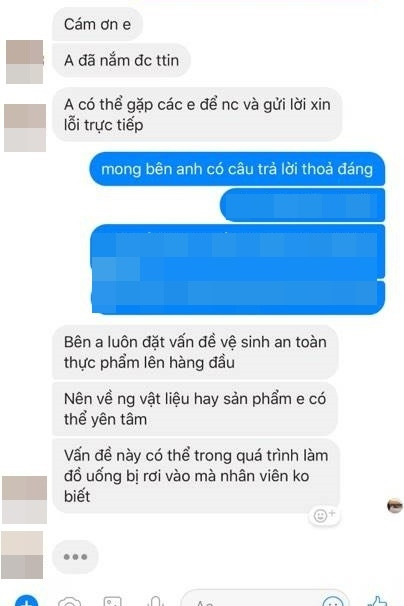
Task: Tap the large blurred blue message bubble
Action: click(238, 269)
